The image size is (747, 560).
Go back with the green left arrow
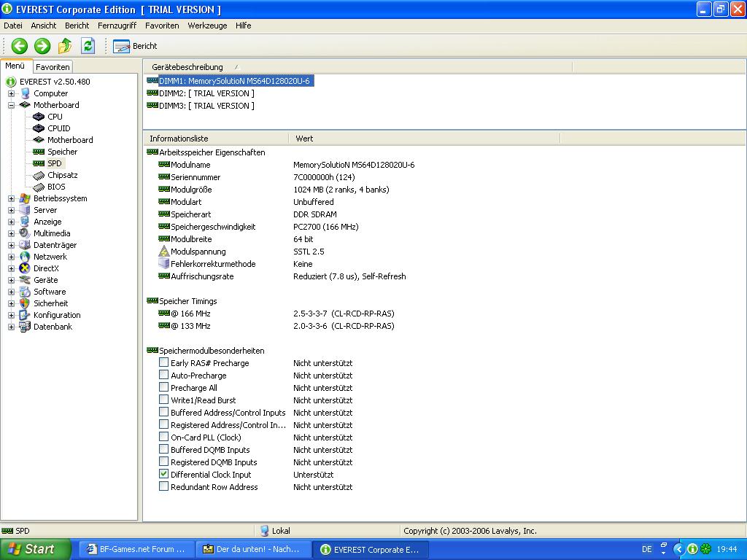(x=20, y=46)
